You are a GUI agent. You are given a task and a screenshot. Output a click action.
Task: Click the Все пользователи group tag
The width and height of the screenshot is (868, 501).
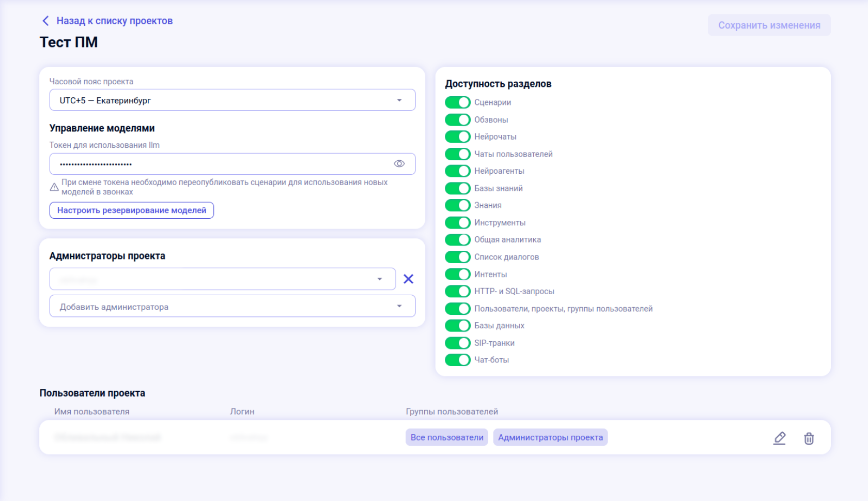click(447, 437)
